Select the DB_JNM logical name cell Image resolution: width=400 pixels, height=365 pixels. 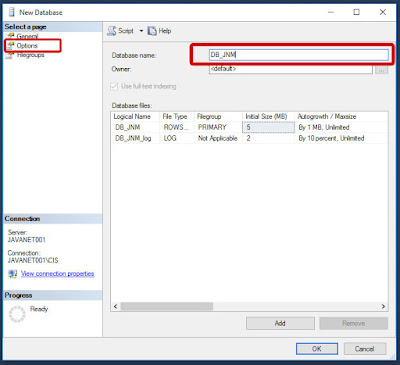point(135,127)
